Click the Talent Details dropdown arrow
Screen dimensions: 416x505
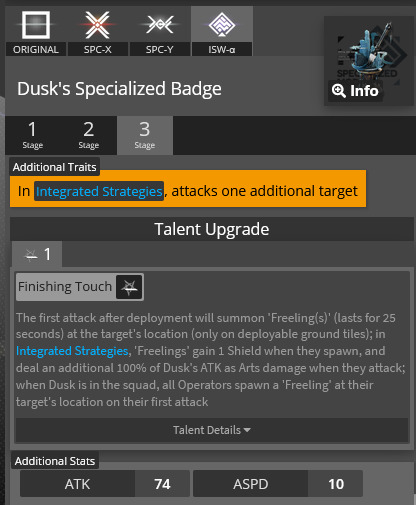pos(247,430)
